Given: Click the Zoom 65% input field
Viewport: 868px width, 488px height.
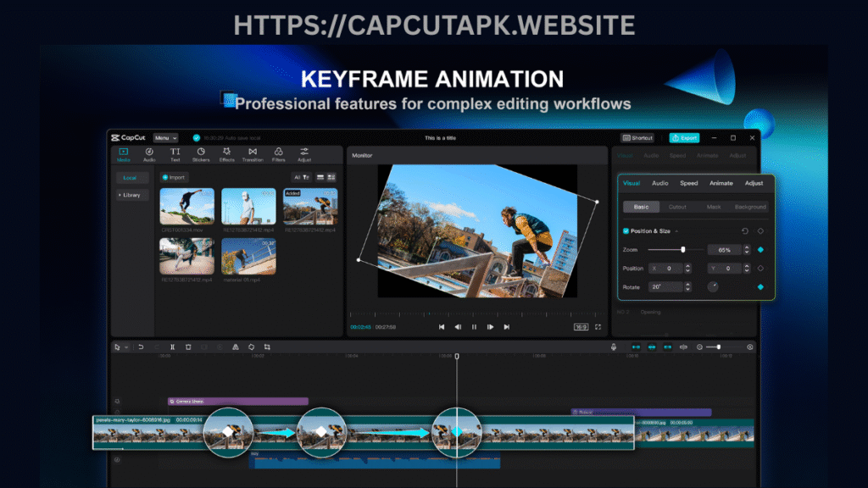Looking at the screenshot, I should tap(724, 250).
